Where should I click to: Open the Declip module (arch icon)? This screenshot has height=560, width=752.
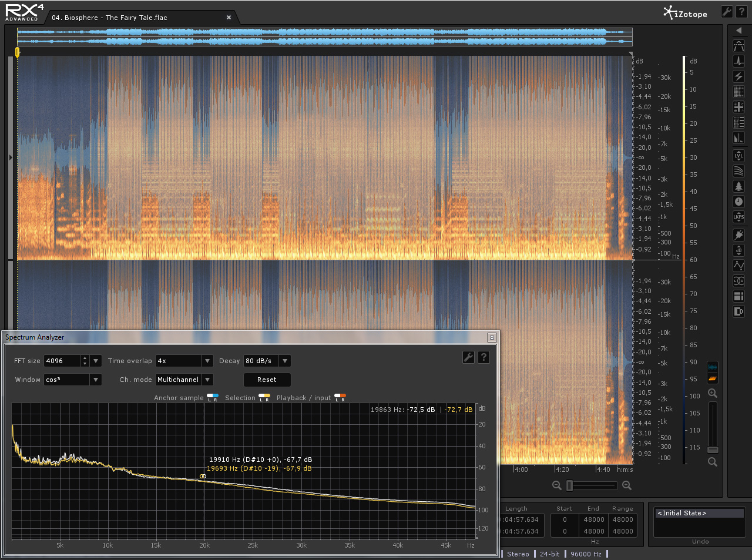coord(738,46)
